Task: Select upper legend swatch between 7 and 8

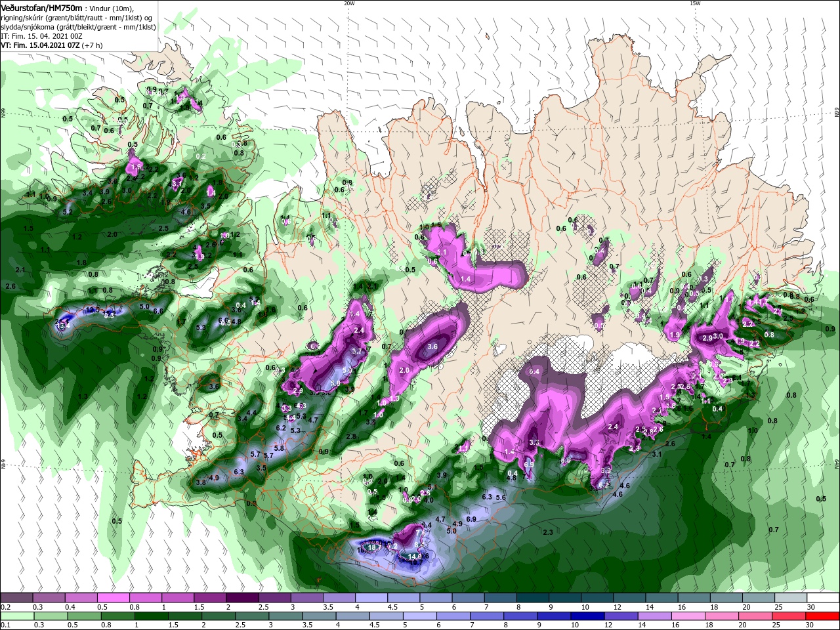Action: pyautogui.click(x=501, y=598)
